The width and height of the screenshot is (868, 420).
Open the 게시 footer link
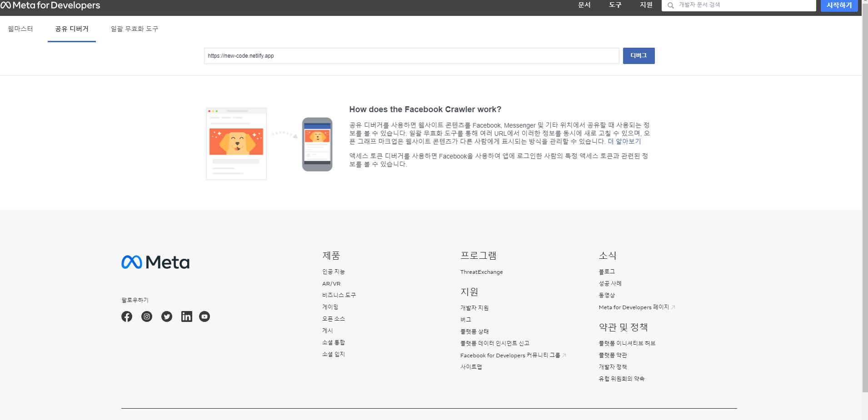pyautogui.click(x=328, y=331)
